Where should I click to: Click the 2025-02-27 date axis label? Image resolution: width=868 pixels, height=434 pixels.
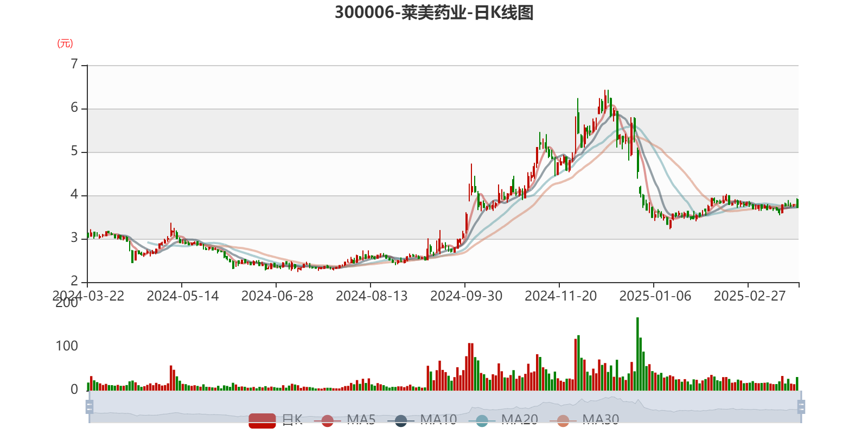tap(750, 296)
